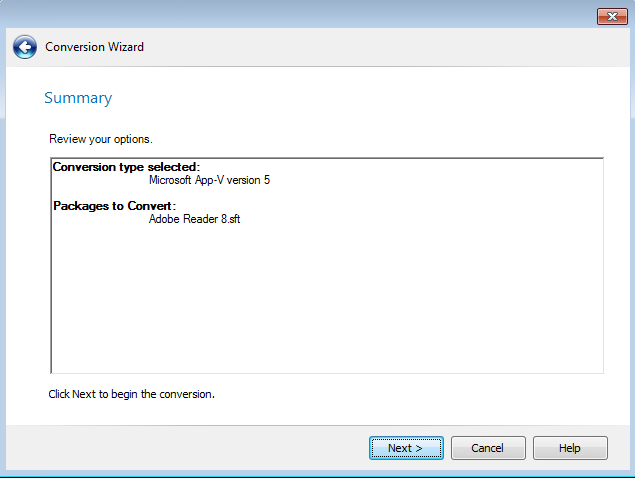This screenshot has height=480, width=635.
Task: Open Help for the wizard
Action: [x=570, y=448]
